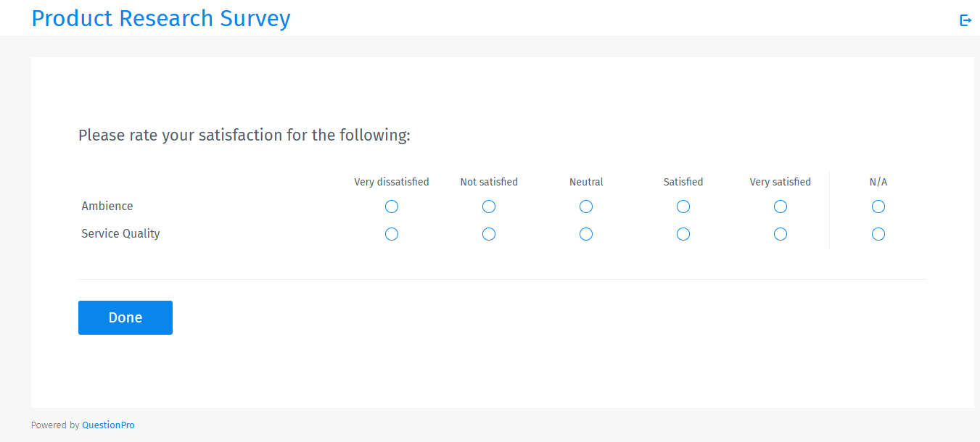Click the Ambience row label
The width and height of the screenshot is (980, 442).
[107, 206]
